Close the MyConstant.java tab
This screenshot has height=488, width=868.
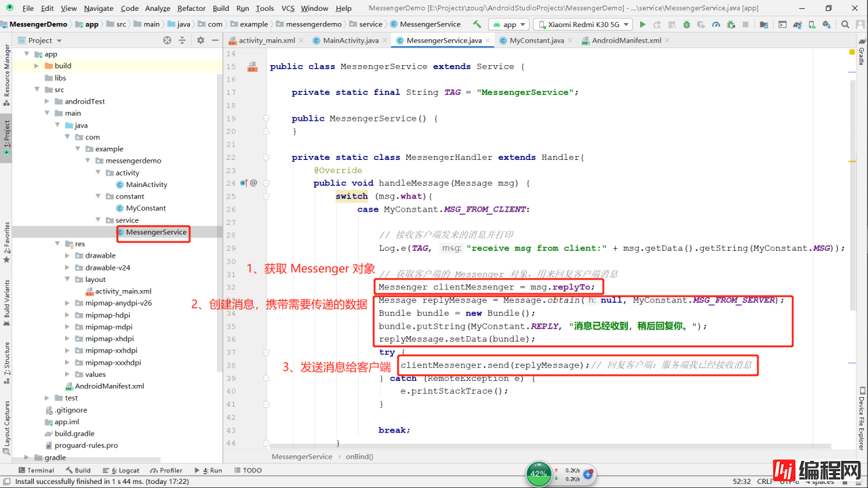571,41
